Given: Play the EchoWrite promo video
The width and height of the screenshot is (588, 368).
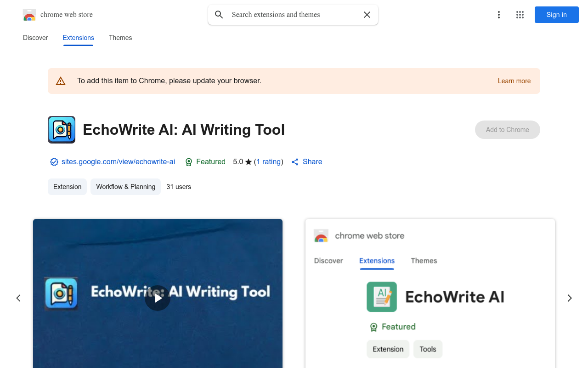Looking at the screenshot, I should point(158,298).
